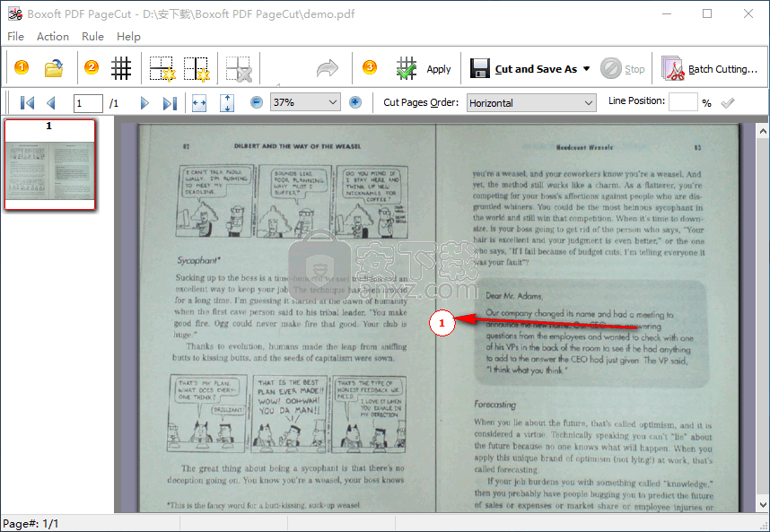Click the grid checkmark Apply icon

(x=407, y=68)
